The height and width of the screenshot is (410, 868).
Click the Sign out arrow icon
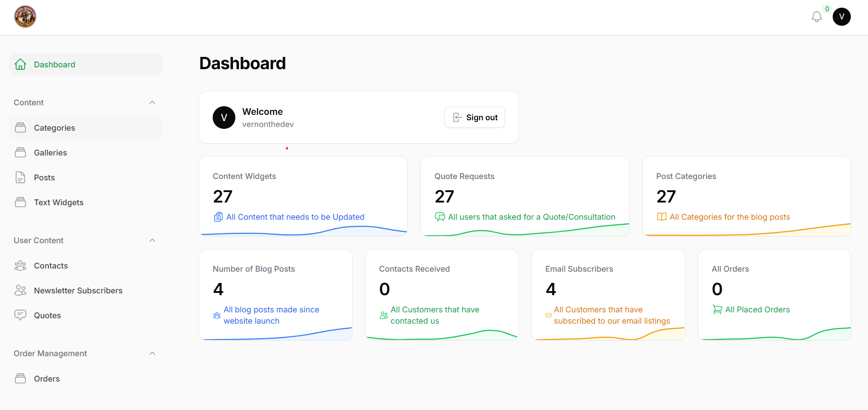point(458,118)
